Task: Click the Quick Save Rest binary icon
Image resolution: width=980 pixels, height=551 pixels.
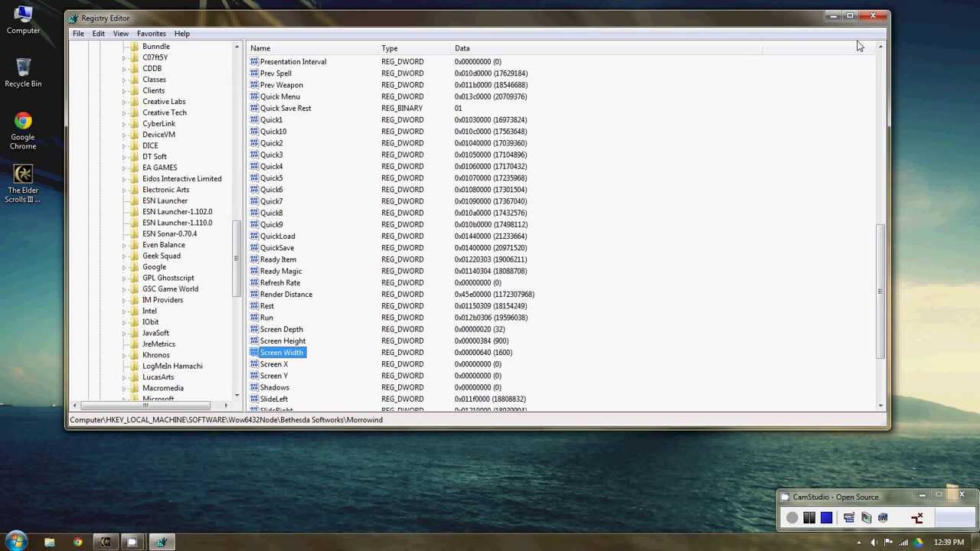Action: (x=254, y=108)
